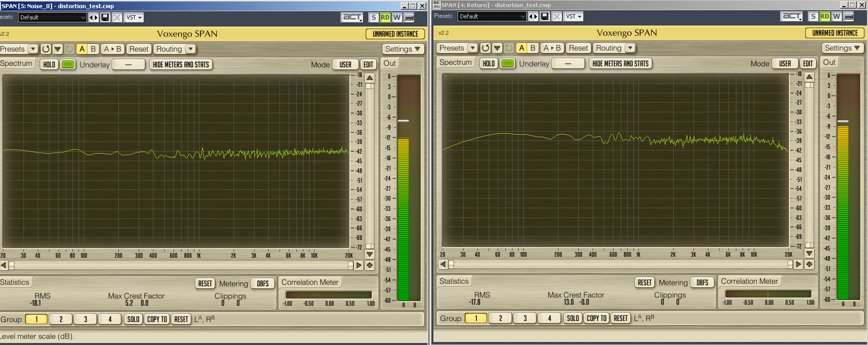Delete the host preset in Noise_0 window
868x345 pixels.
[x=117, y=17]
